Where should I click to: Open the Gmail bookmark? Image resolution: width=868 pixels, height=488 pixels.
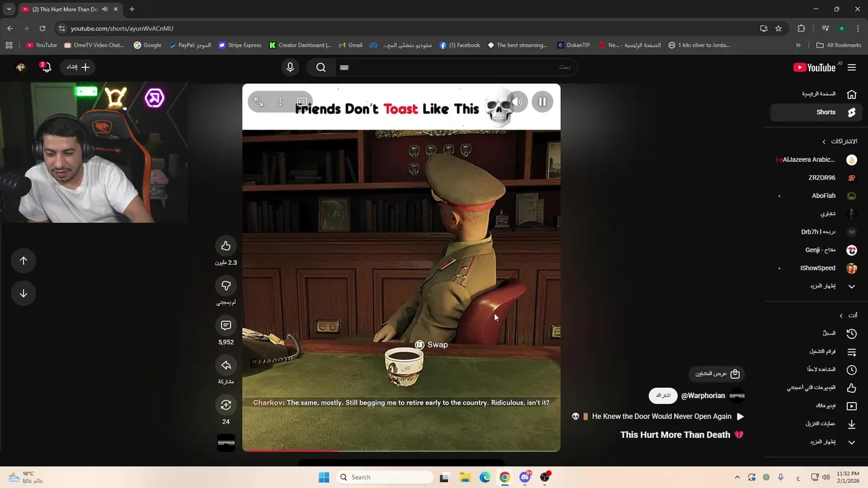pyautogui.click(x=351, y=45)
